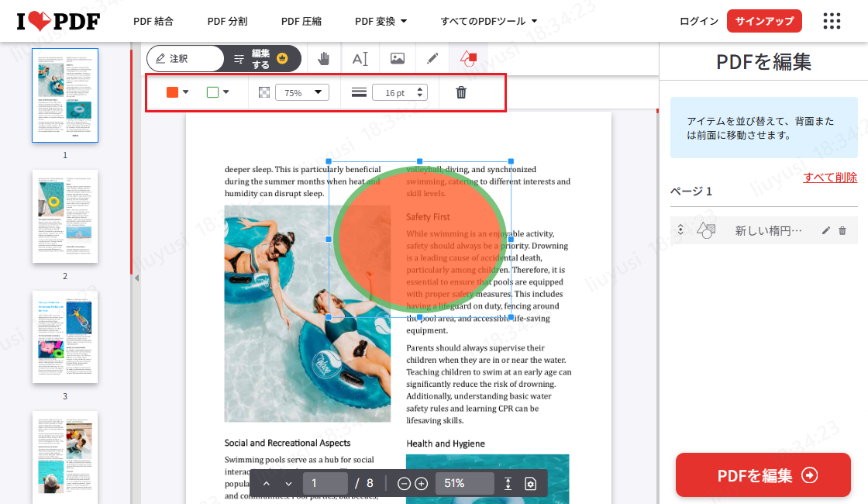Reorder the ellipse item using arrows handle
Viewport: 868px width, 504px height.
(x=680, y=230)
